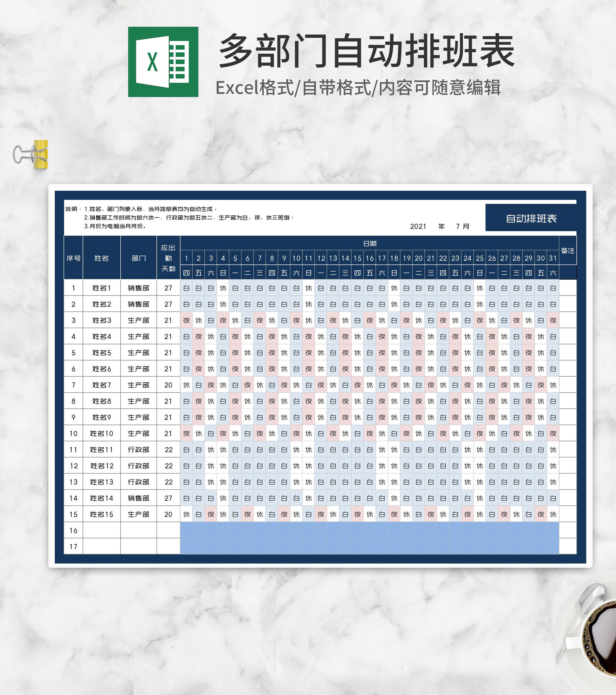Image resolution: width=616 pixels, height=695 pixels.
Task: Click the 序号 column header
Action: 74,258
